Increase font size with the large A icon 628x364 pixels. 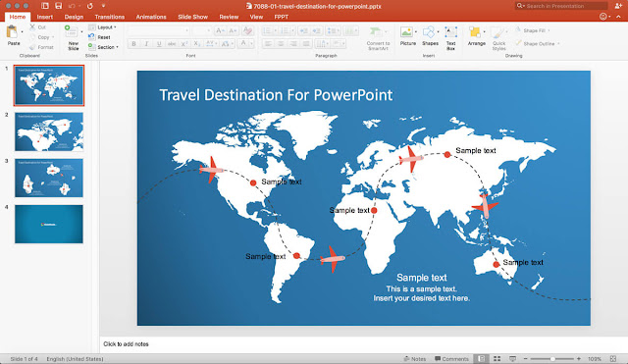click(x=220, y=30)
